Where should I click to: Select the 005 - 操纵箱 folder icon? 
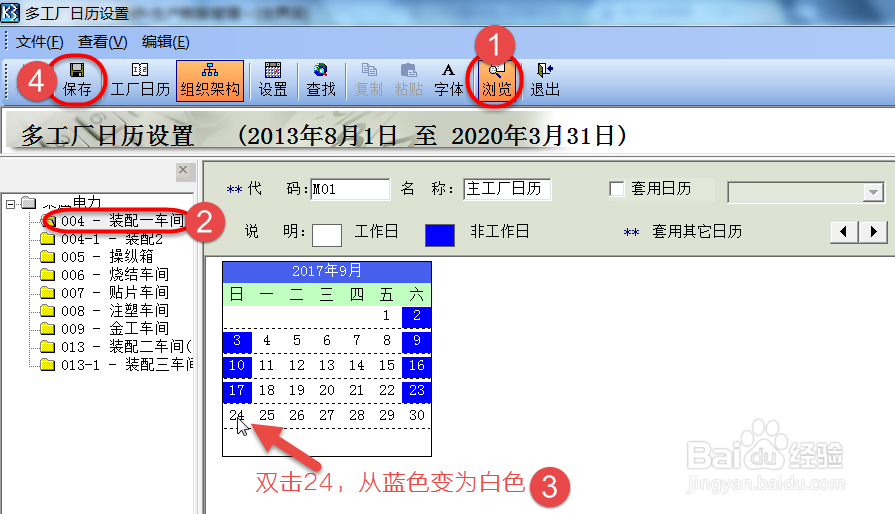point(47,257)
